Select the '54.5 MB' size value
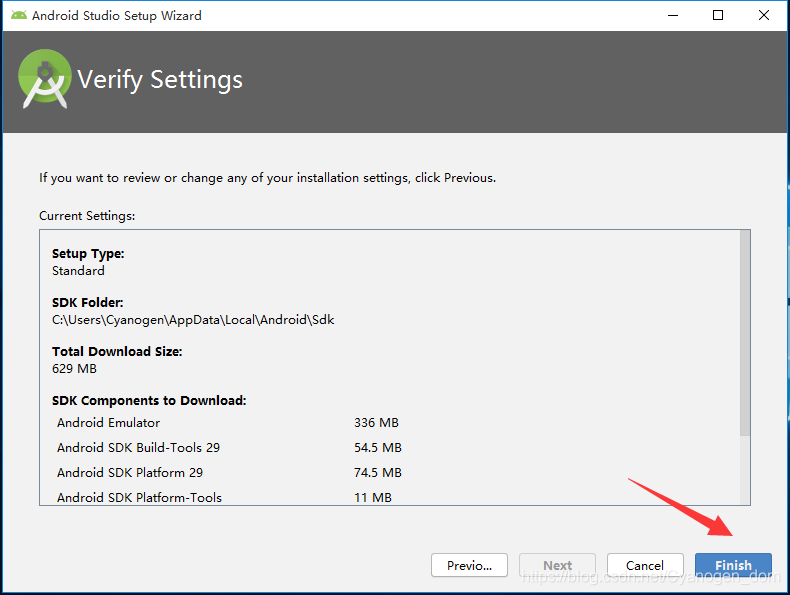This screenshot has width=790, height=595. pyautogui.click(x=378, y=447)
